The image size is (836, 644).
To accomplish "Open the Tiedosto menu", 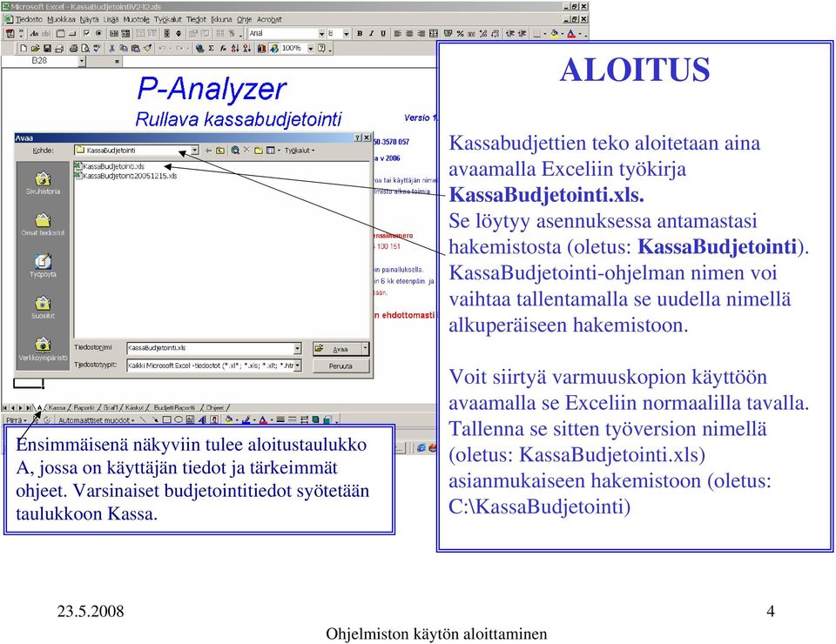I will (29, 20).
